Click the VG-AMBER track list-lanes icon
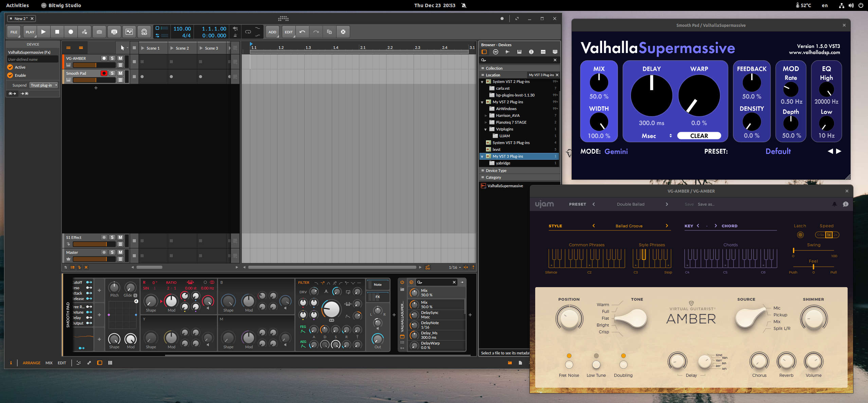This screenshot has width=868, height=403. (120, 65)
